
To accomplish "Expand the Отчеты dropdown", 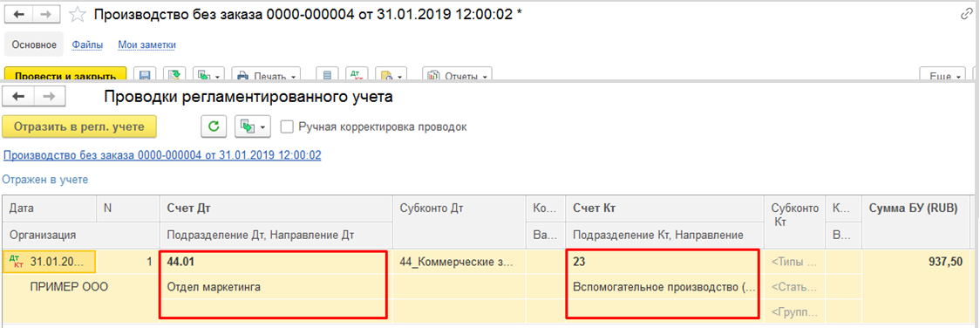I will pos(458,76).
